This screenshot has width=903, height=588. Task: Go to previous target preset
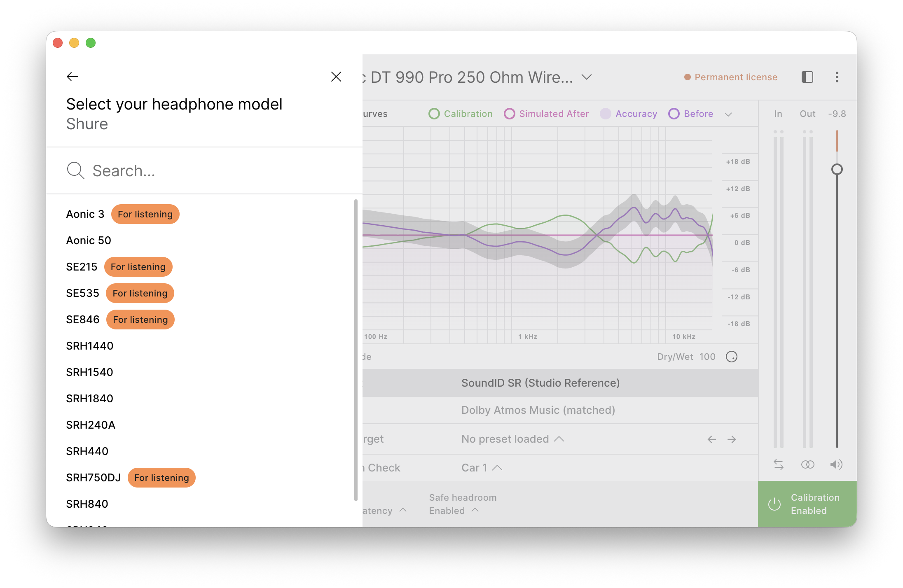[x=711, y=439]
